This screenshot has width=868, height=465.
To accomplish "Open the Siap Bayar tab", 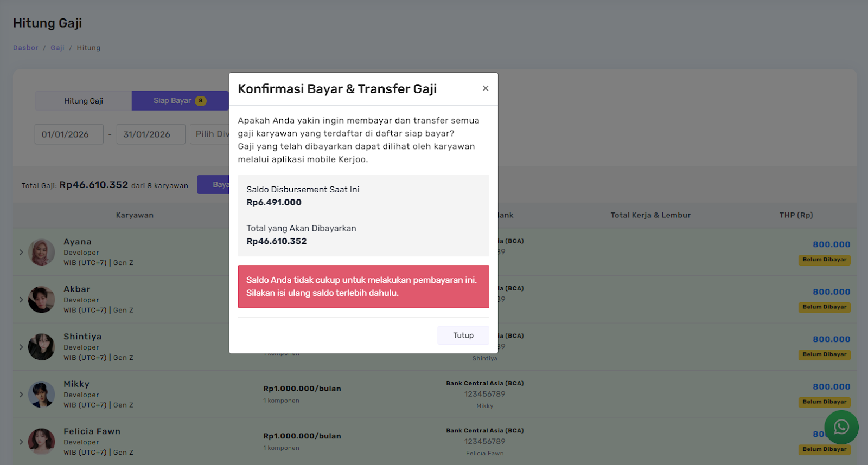I will (179, 101).
